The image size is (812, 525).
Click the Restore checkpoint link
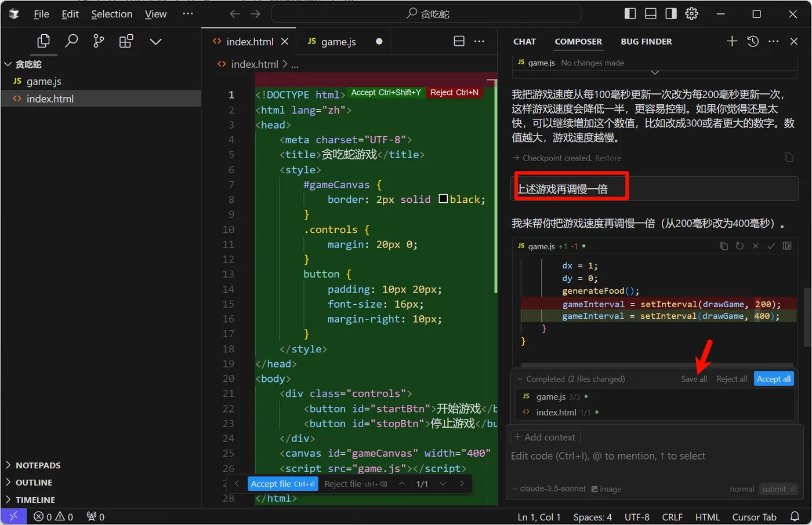[608, 158]
